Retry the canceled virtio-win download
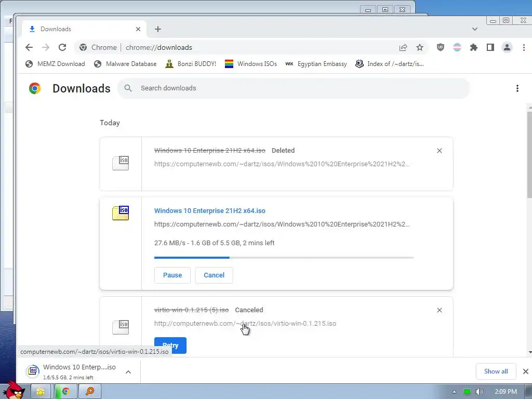Screen dimensions: 532x399 [170, 345]
